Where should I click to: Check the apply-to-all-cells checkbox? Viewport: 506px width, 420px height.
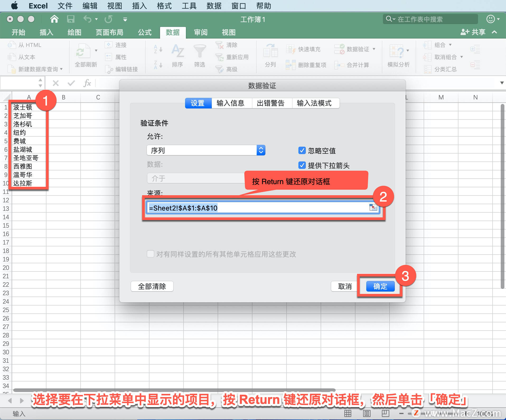[x=150, y=254]
